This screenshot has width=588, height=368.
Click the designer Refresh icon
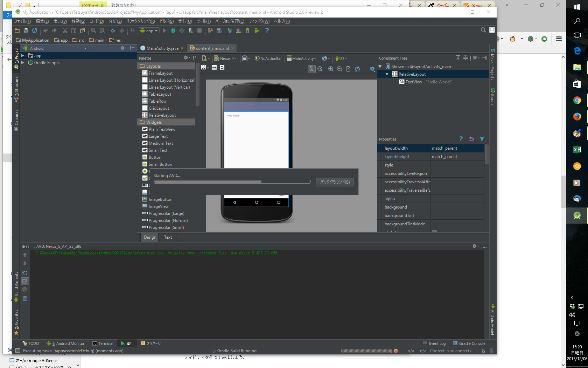[357, 69]
